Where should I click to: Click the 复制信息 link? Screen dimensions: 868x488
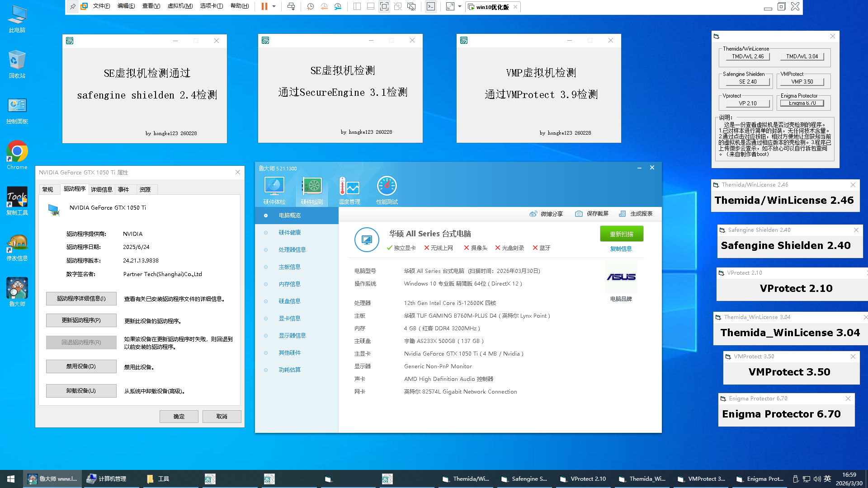(x=621, y=249)
